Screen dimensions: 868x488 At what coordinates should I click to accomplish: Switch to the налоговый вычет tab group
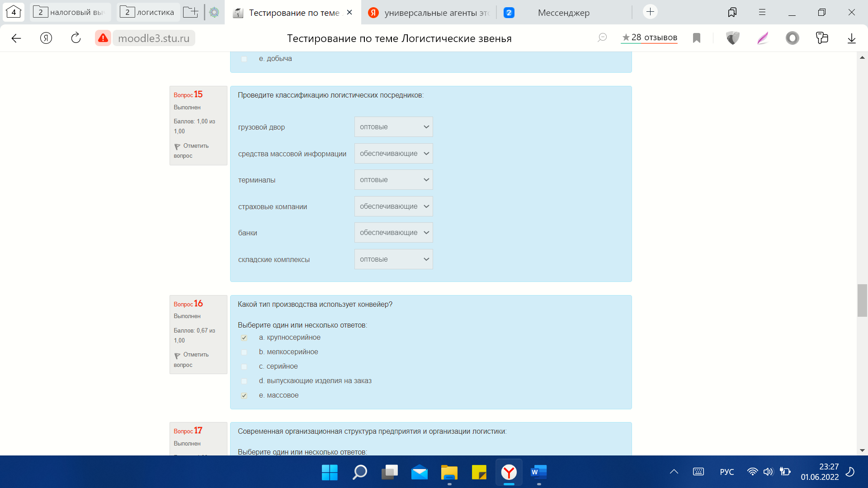[71, 12]
